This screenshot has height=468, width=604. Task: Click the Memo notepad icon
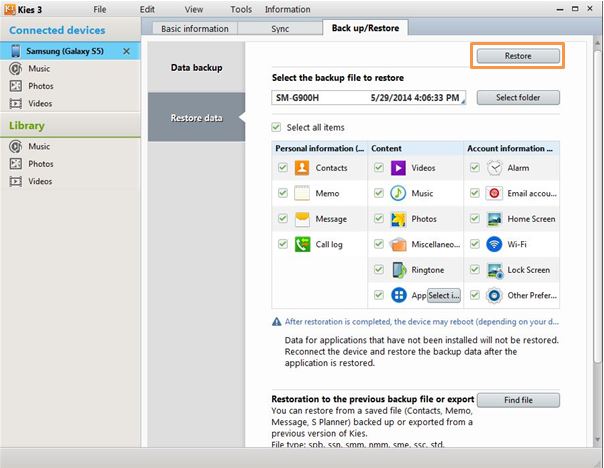(302, 193)
